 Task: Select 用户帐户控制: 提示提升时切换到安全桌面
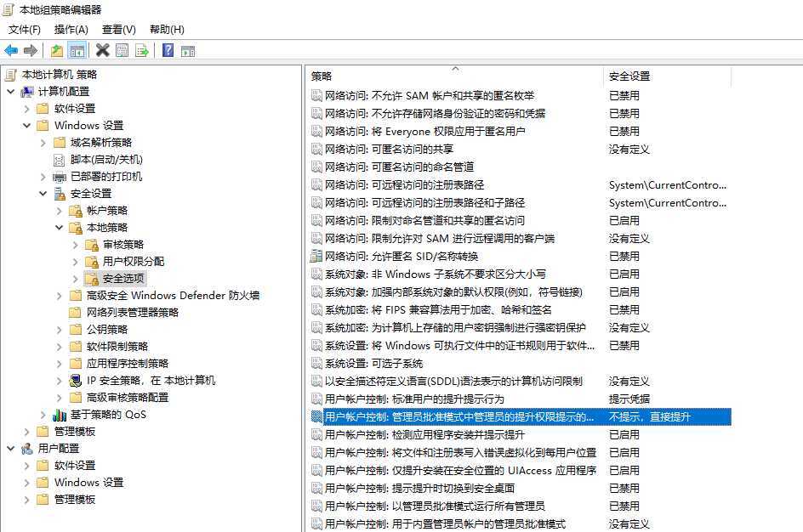point(420,489)
